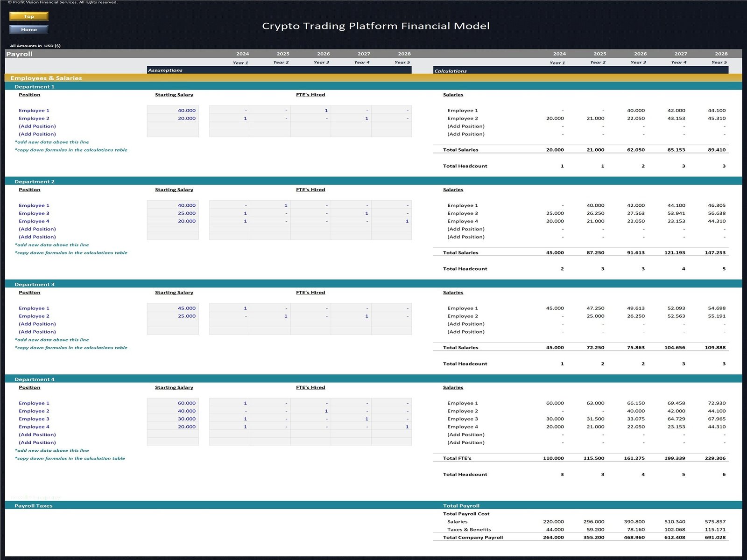Select Department 1 Employee 1 FTE hired 2026 cell
Screen dimensions: 747x560
(x=310, y=111)
